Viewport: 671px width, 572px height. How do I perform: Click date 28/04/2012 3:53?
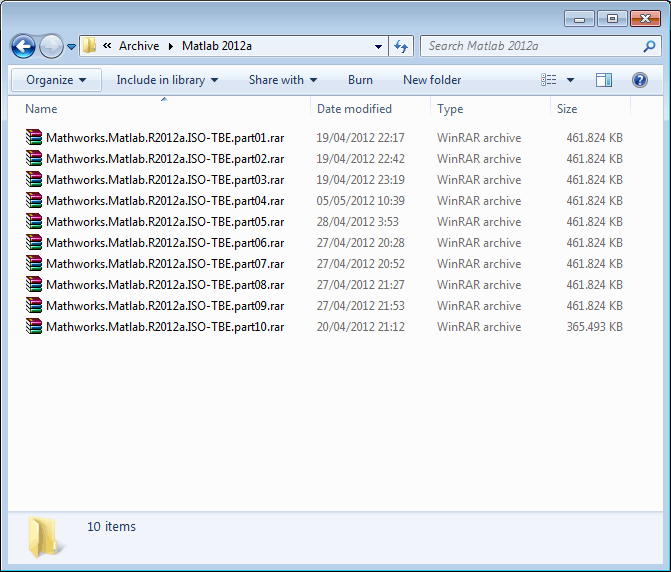click(x=357, y=222)
